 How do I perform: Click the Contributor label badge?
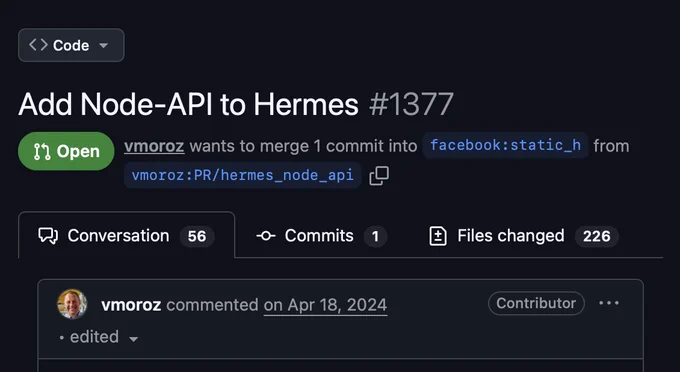[x=536, y=303]
